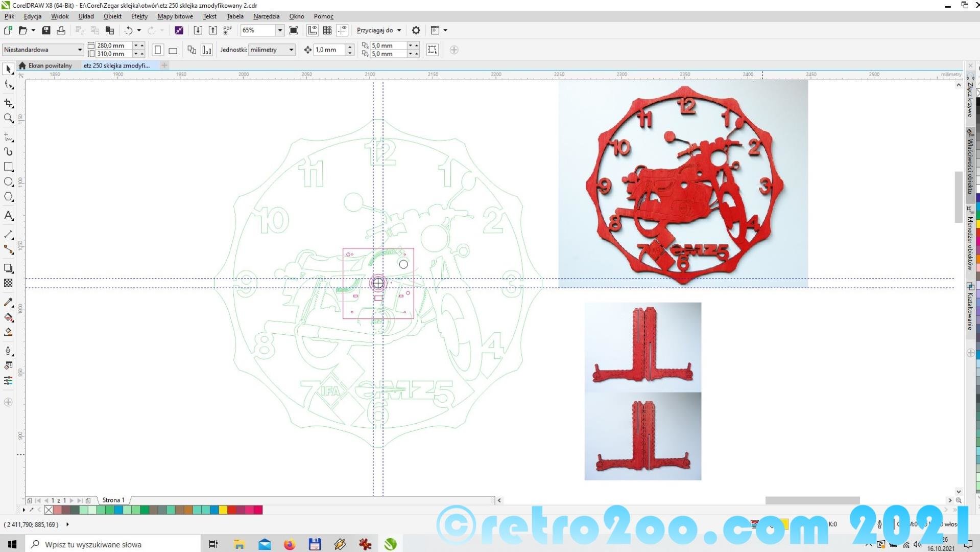
Task: Select the Crop tool in toolbox
Action: pos(8,103)
